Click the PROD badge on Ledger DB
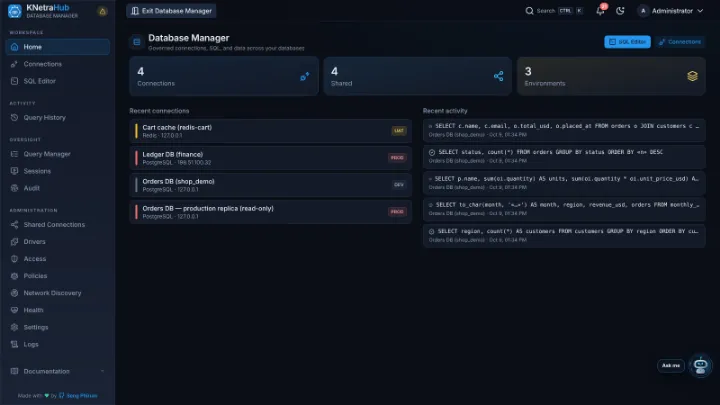 pos(397,158)
